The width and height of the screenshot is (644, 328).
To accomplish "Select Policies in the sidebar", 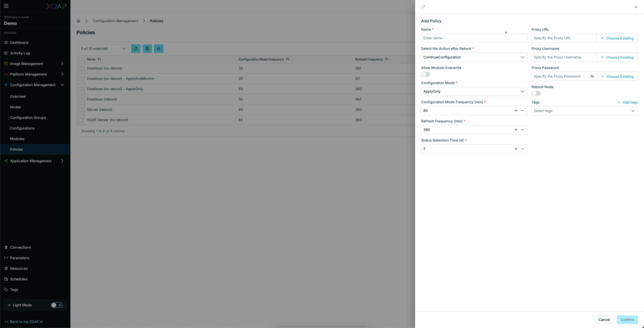I will 16,150.
